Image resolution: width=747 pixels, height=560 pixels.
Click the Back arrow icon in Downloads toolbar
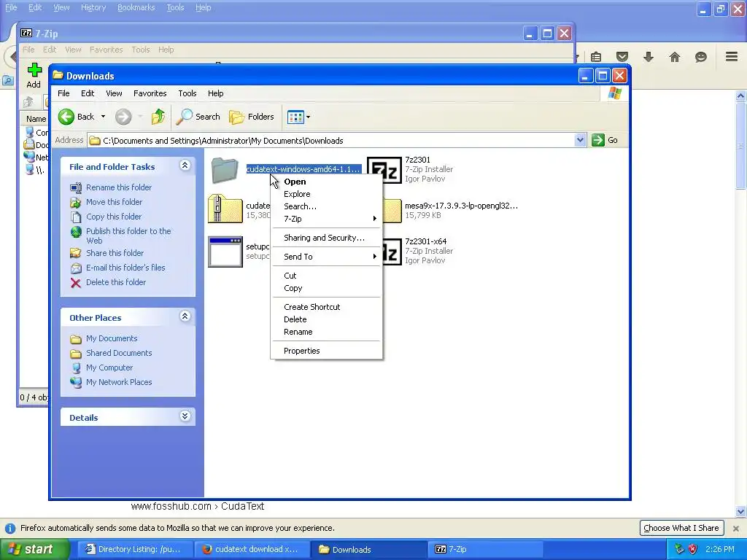coord(66,117)
